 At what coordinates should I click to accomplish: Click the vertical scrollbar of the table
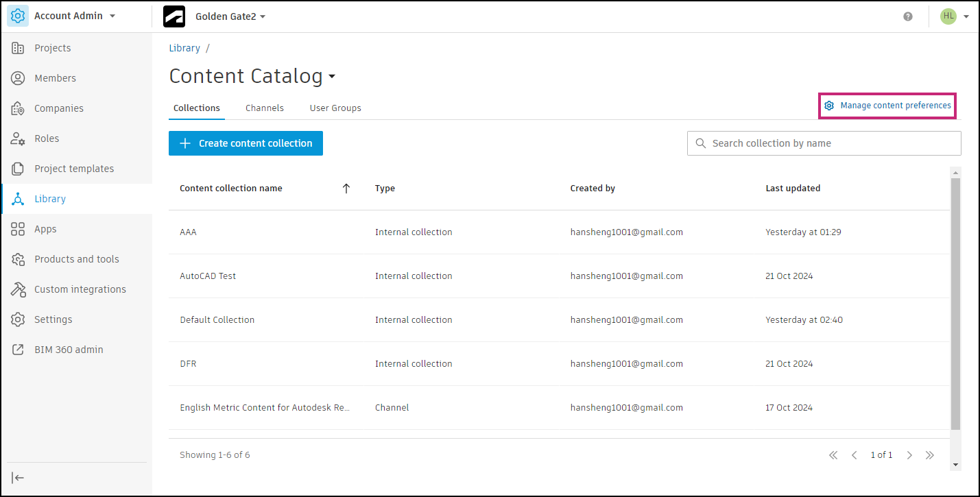click(955, 302)
